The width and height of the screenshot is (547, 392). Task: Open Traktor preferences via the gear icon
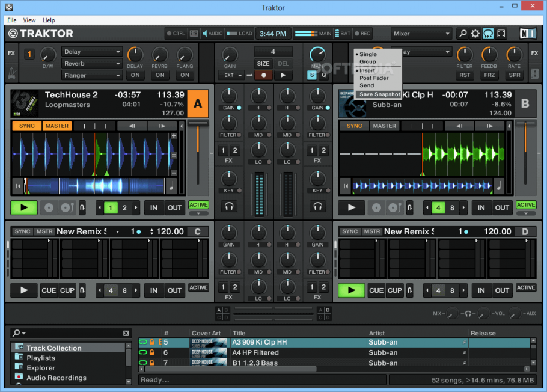click(x=475, y=34)
